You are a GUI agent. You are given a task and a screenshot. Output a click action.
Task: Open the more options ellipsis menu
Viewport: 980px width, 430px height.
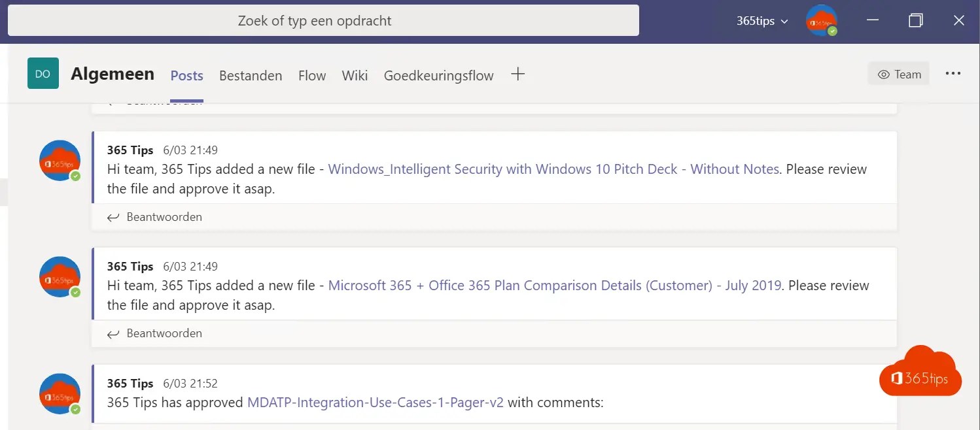coord(953,74)
